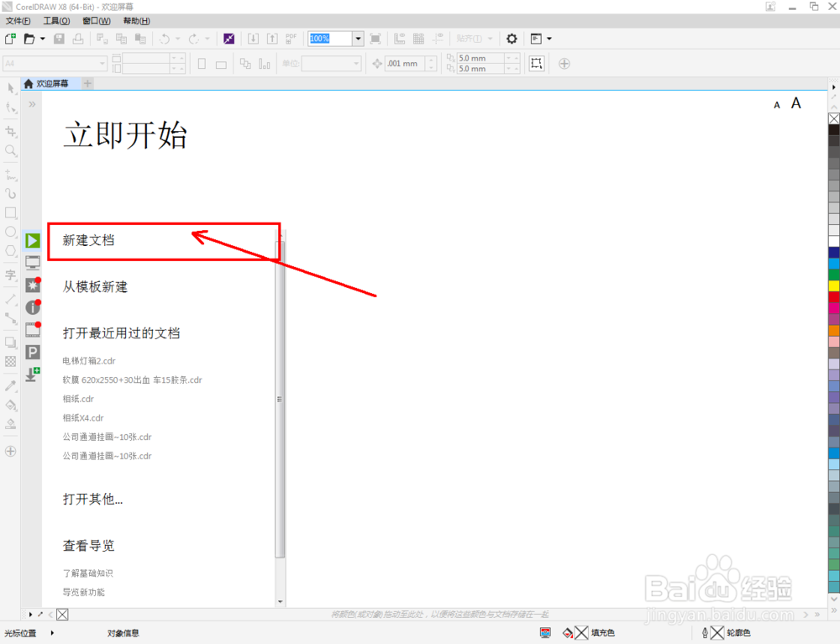Viewport: 840px width, 644px height.
Task: Click the plus button to add new tab
Action: [87, 83]
